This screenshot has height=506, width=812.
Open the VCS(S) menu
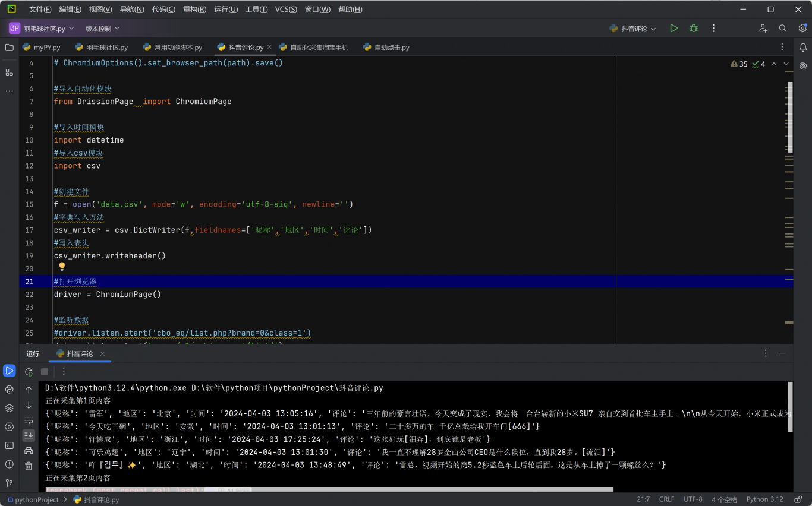(x=286, y=10)
